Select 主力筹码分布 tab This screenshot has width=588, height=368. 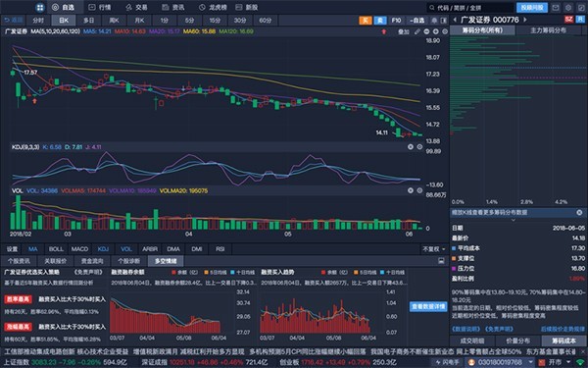tap(548, 30)
